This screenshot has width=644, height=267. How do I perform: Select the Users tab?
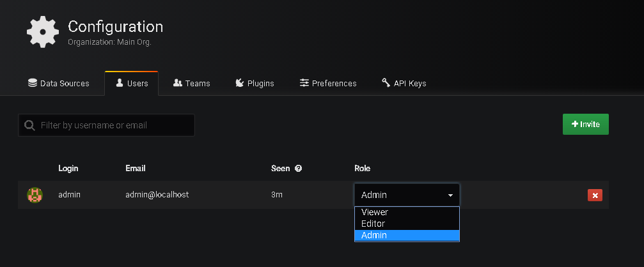(131, 83)
